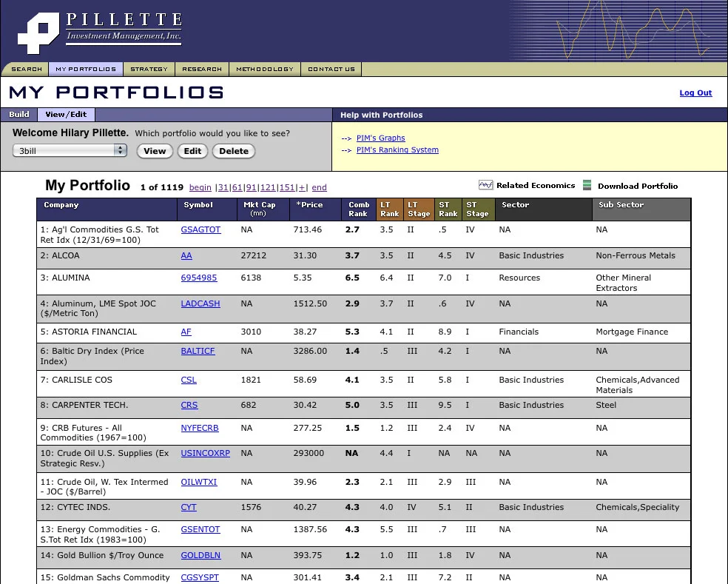The width and height of the screenshot is (728, 584).
Task: Open PIM's Graphs help link
Action: pyautogui.click(x=381, y=138)
